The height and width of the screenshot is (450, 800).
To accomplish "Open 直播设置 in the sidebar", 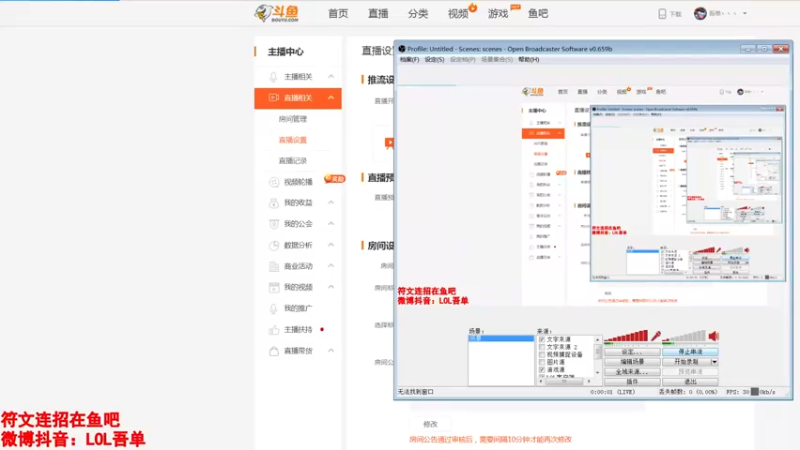I will coord(293,140).
